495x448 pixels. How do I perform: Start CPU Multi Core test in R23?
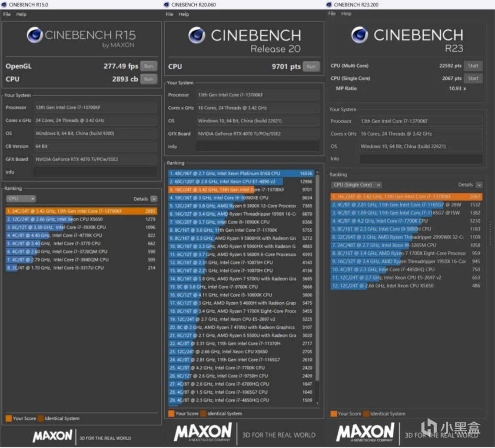[x=473, y=66]
